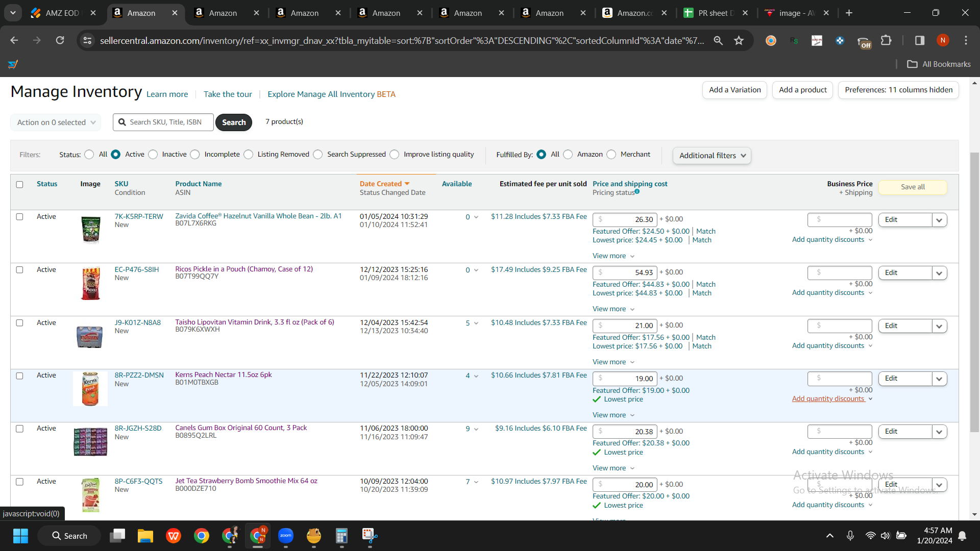Open the Snipping Tool from the taskbar
Image resolution: width=980 pixels, height=551 pixels.
tap(370, 536)
